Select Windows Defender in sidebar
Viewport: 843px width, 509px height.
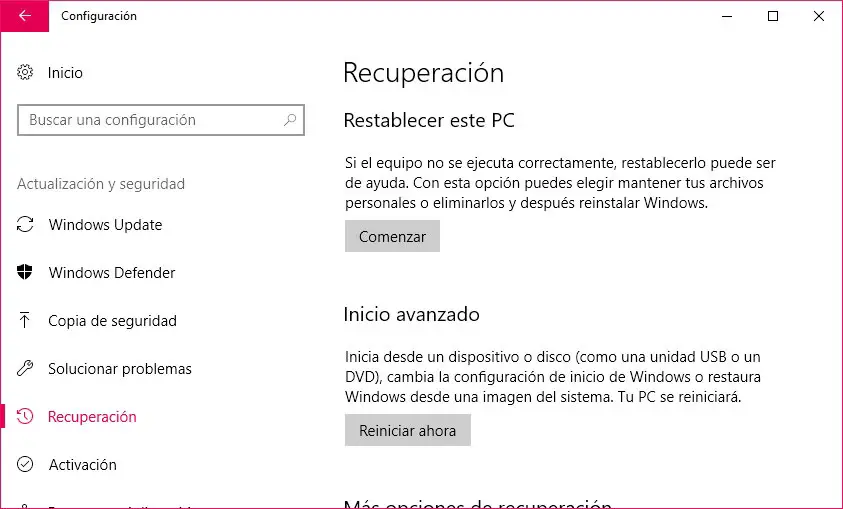pos(112,273)
